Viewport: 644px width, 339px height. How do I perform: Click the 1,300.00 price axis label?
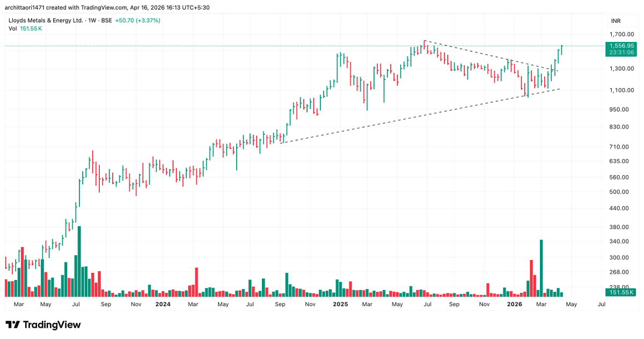(621, 69)
